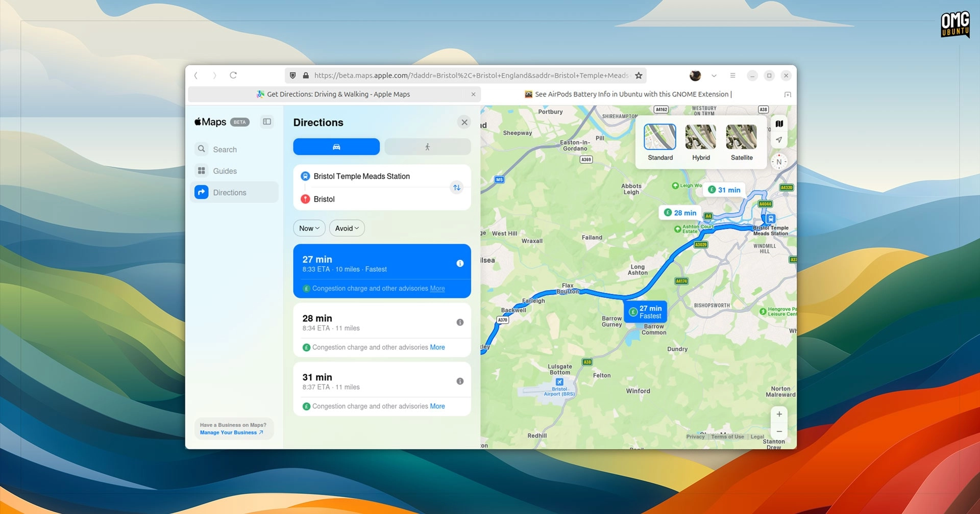Screen dimensions: 980x514
Task: Zoom out the map with minus button
Action: 779,431
